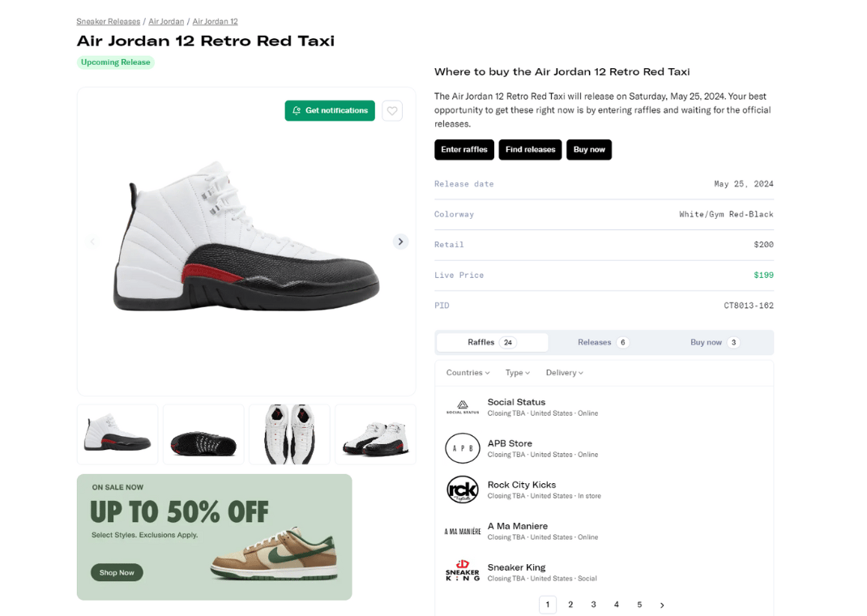The height and width of the screenshot is (616, 867).
Task: Expand the Countries filter dropdown
Action: tap(468, 373)
